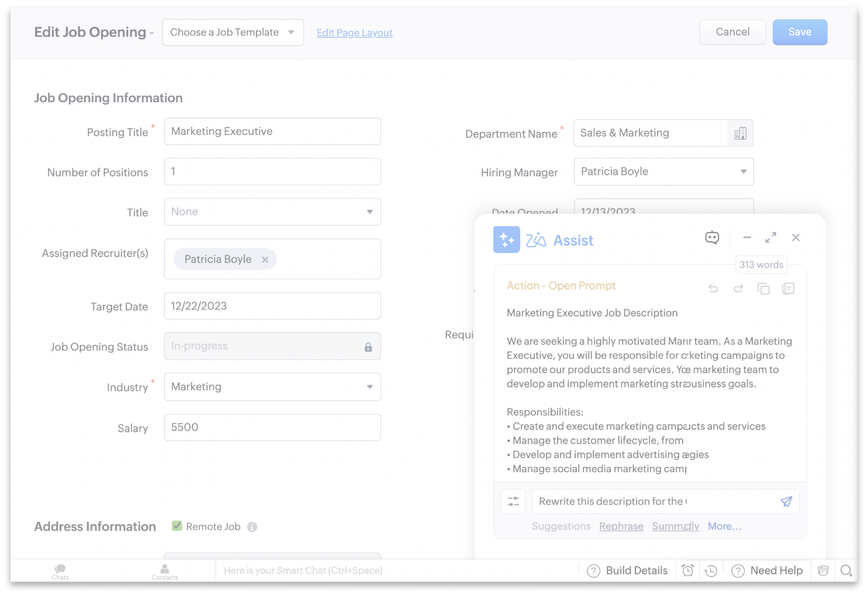Image resolution: width=868 pixels, height=596 pixels.
Task: Click the '313 words' counter
Action: [761, 265]
